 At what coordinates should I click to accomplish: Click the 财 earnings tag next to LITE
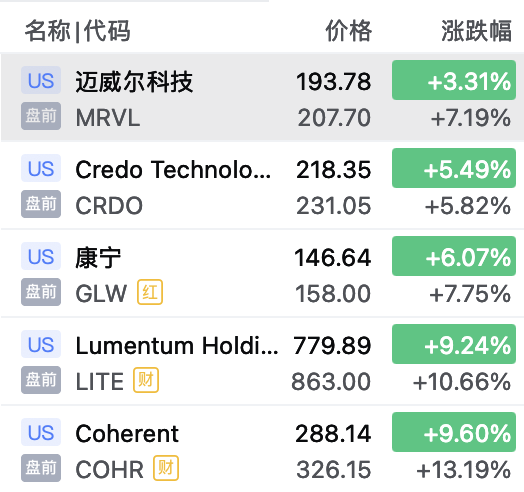146,380
